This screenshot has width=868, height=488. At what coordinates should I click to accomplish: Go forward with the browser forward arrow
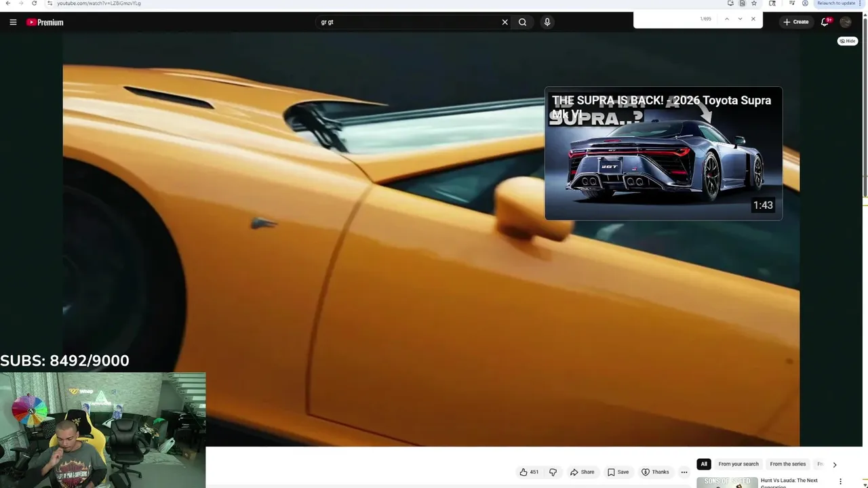point(20,3)
